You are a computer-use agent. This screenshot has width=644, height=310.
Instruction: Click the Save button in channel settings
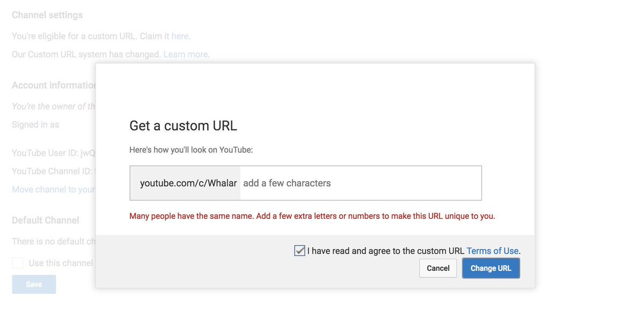pos(34,284)
